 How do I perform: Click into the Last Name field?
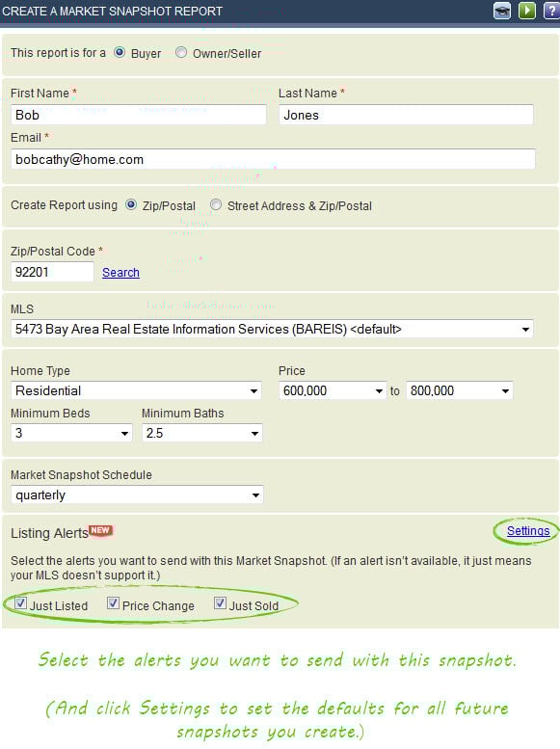point(406,115)
